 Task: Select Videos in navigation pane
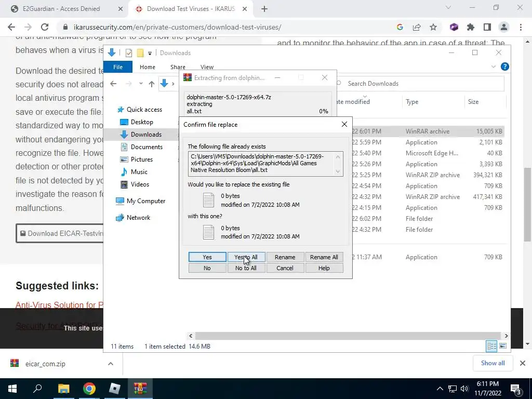click(x=136, y=184)
